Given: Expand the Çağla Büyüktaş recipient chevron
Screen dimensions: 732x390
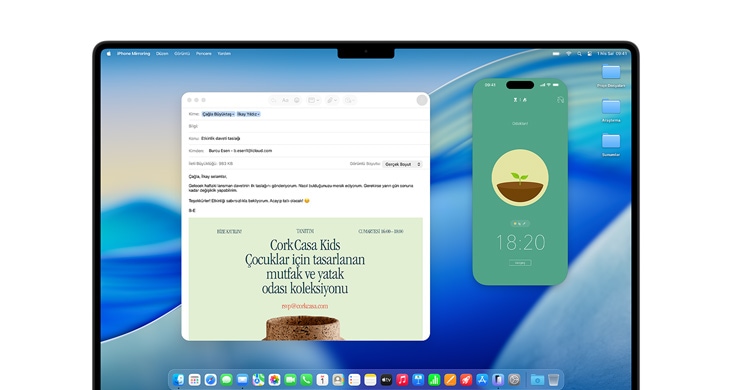Looking at the screenshot, I should point(233,114).
